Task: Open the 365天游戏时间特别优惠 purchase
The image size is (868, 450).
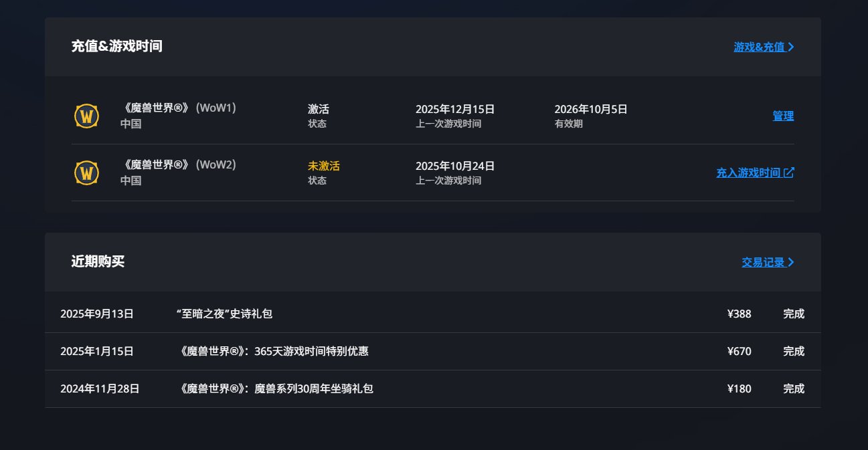Action: coord(274,351)
